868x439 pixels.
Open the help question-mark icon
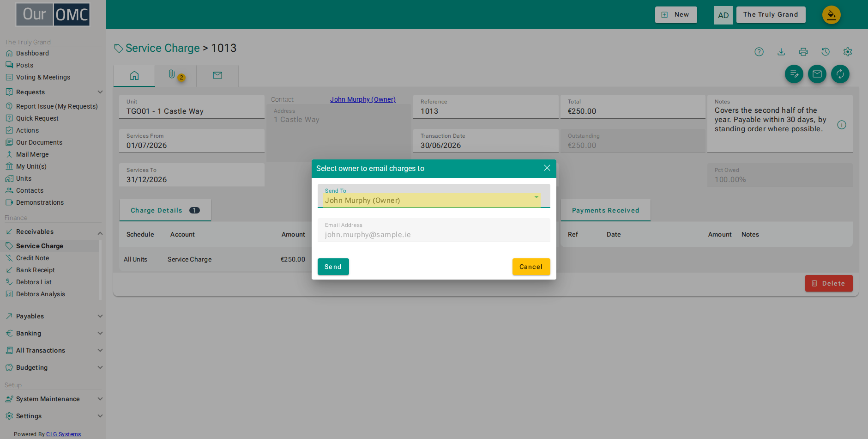759,52
